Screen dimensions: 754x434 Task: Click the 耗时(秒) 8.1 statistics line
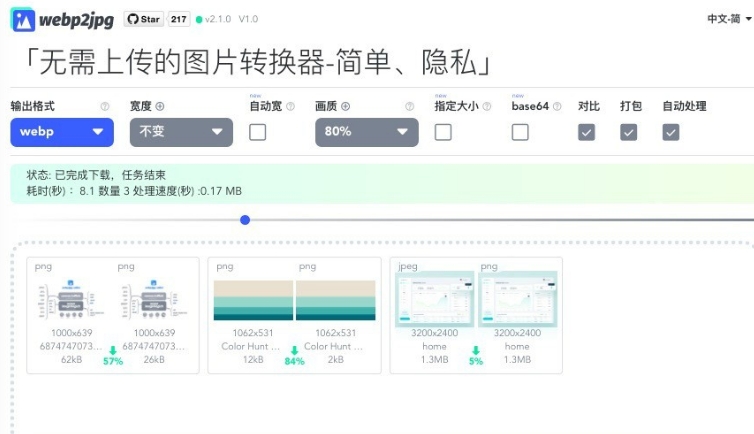pyautogui.click(x=134, y=191)
